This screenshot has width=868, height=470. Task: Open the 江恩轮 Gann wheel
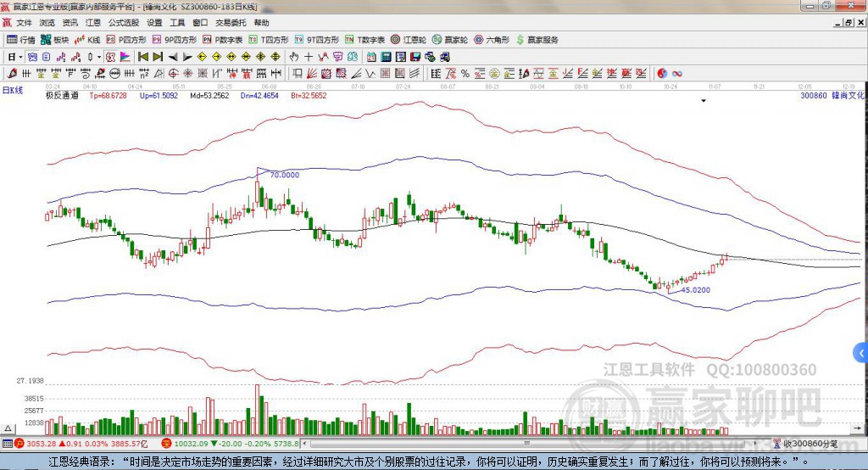click(409, 40)
